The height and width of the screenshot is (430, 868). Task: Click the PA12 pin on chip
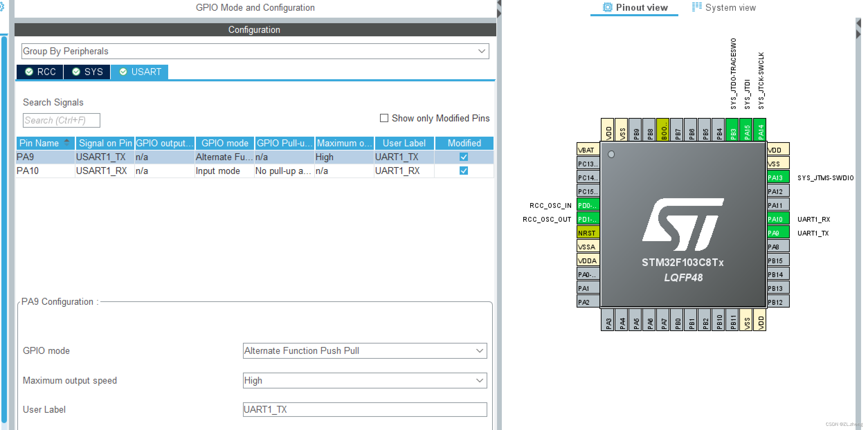778,191
